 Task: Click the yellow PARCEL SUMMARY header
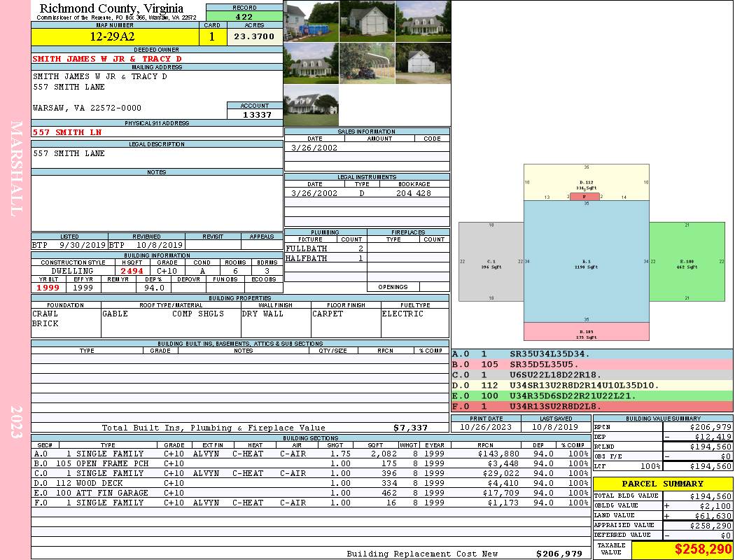[663, 484]
